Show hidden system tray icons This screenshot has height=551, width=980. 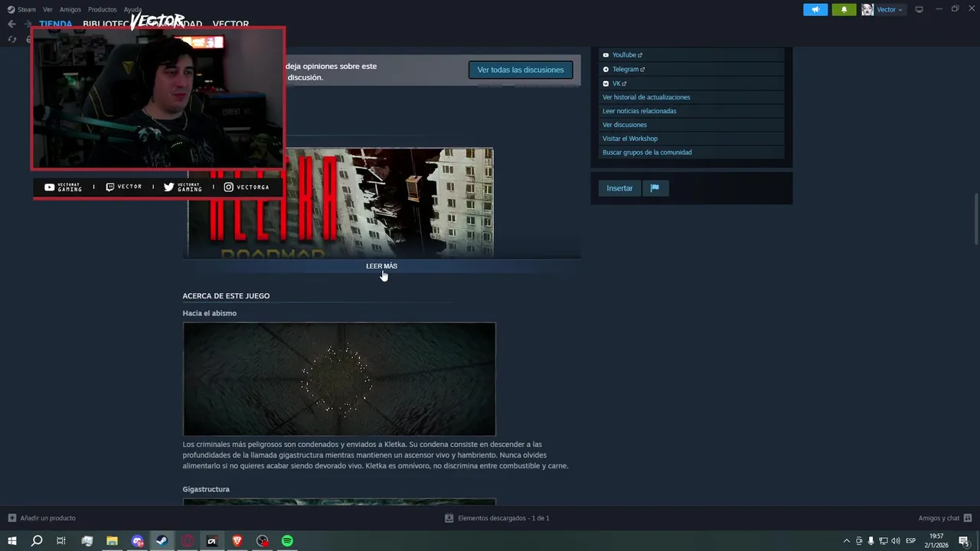[x=846, y=541]
